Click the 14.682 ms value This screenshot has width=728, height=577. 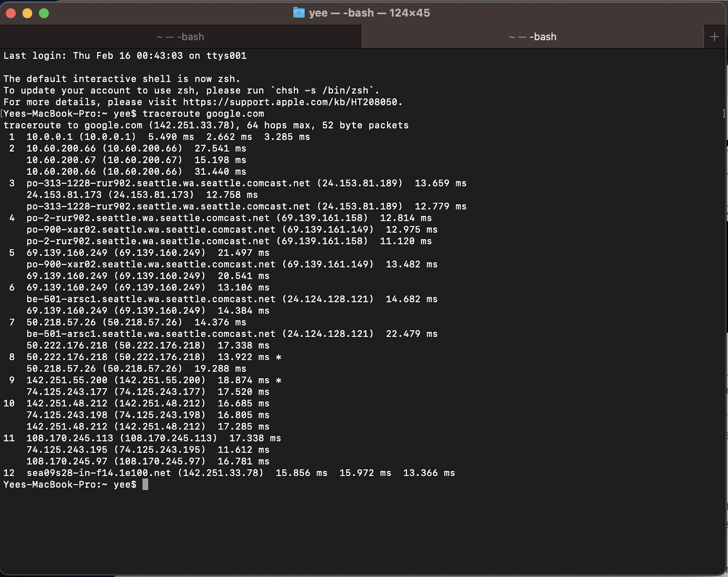coord(412,299)
